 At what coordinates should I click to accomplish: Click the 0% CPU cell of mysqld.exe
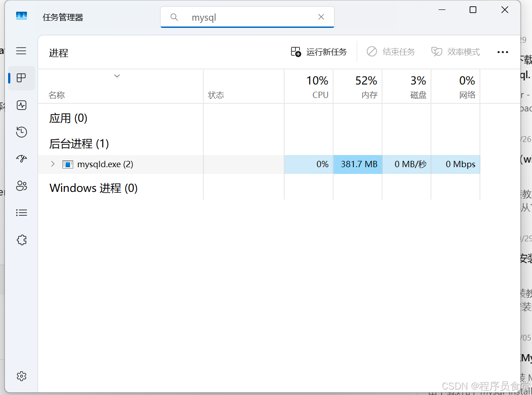(309, 164)
